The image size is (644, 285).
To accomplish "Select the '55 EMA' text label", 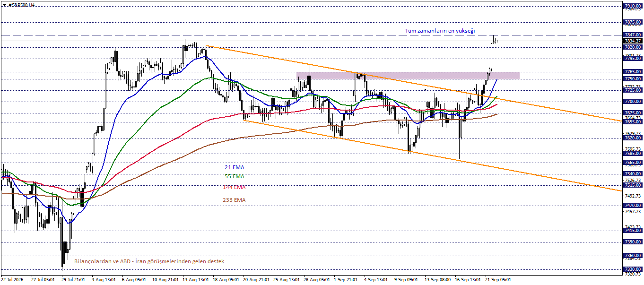I will point(235,176).
